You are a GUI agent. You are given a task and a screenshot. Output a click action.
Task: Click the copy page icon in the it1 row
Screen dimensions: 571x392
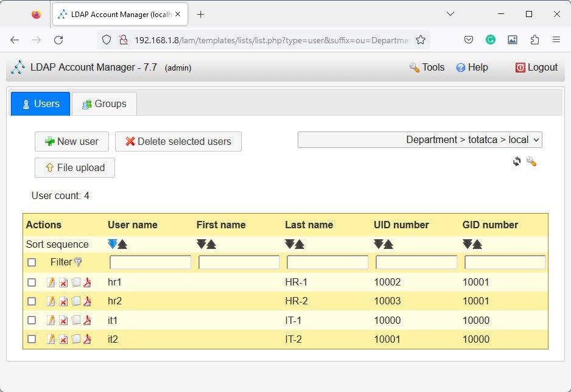coord(75,320)
